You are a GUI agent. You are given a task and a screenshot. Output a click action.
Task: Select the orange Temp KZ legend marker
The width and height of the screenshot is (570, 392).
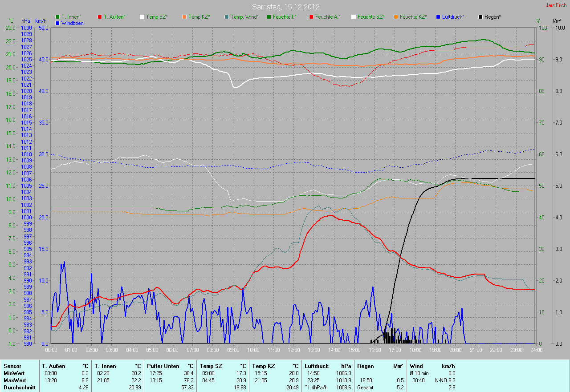(184, 17)
